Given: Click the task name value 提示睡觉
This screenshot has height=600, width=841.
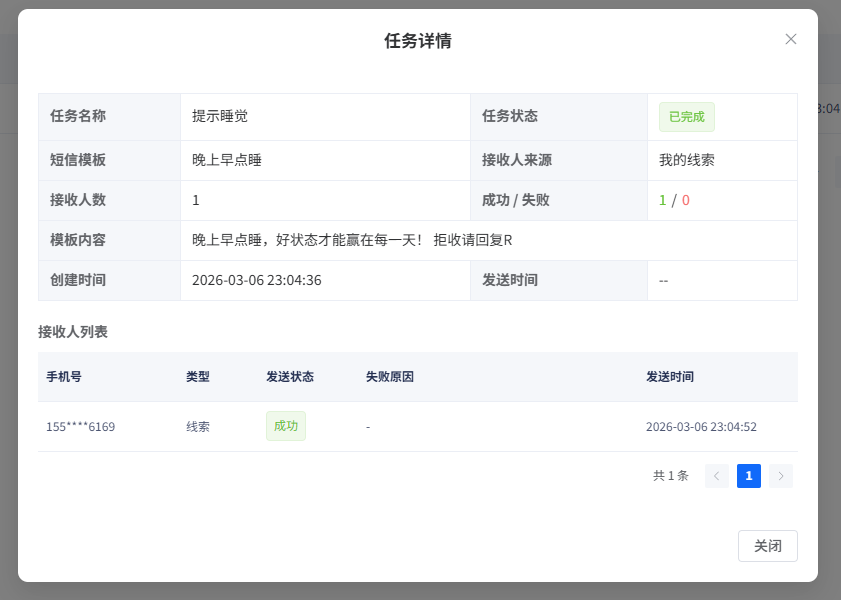Looking at the screenshot, I should (x=219, y=116).
